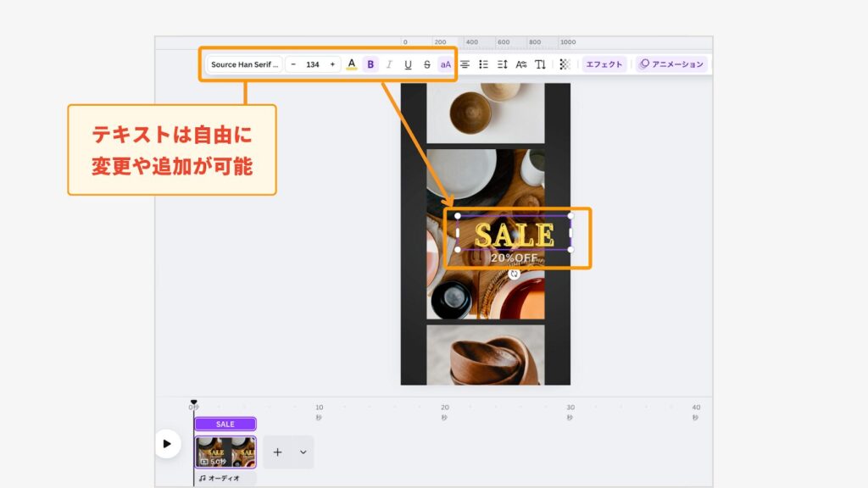The width and height of the screenshot is (868, 488).
Task: Open text case options via the aA icon
Action: (x=444, y=64)
